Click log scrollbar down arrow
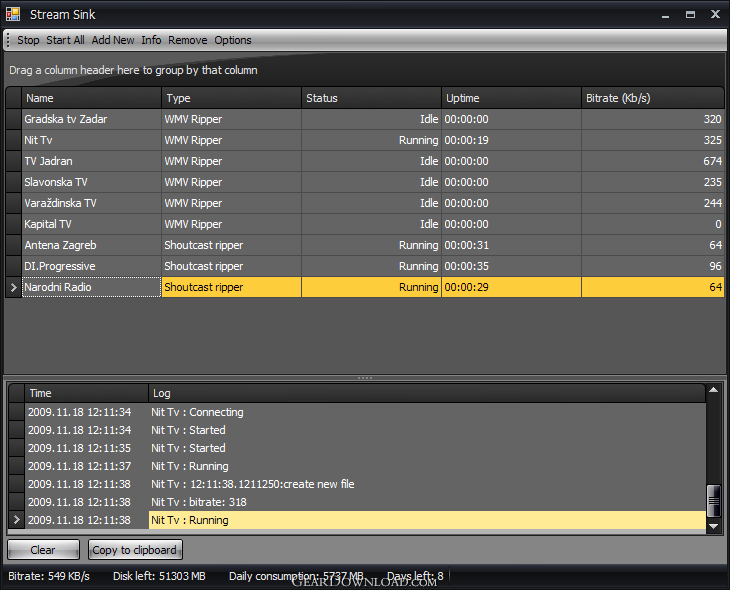730x590 pixels. click(x=714, y=526)
